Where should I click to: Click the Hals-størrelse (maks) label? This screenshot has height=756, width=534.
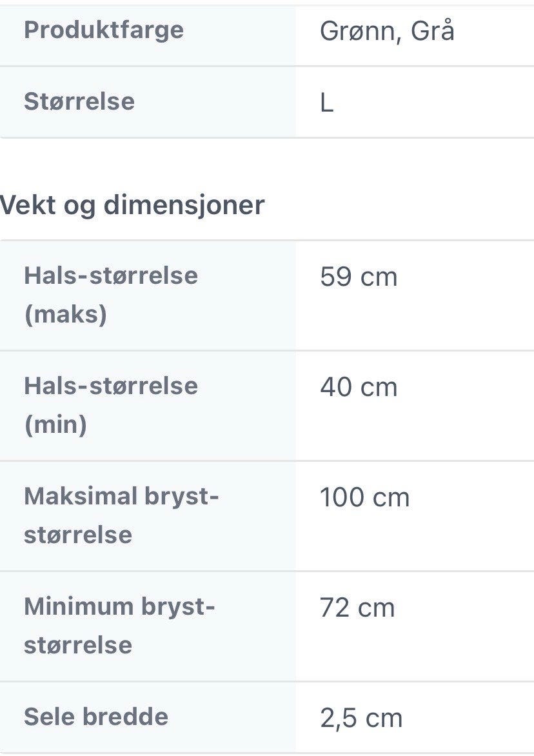coord(110,295)
